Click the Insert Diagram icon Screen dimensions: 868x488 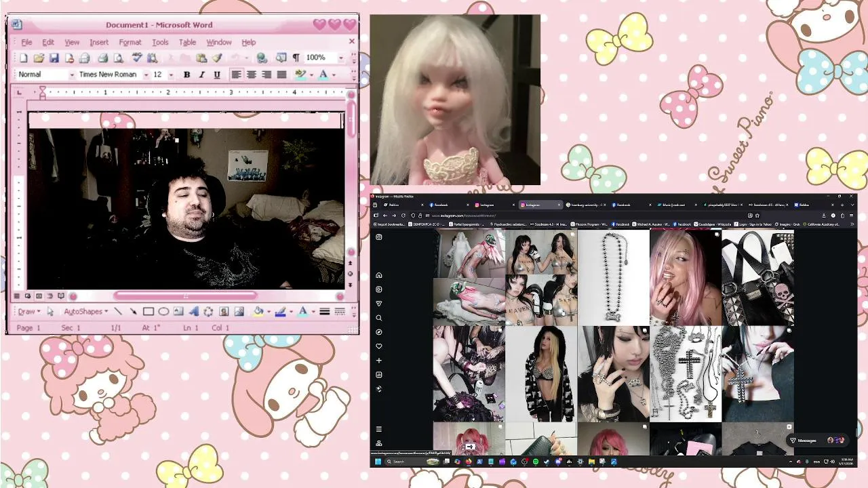coord(208,312)
